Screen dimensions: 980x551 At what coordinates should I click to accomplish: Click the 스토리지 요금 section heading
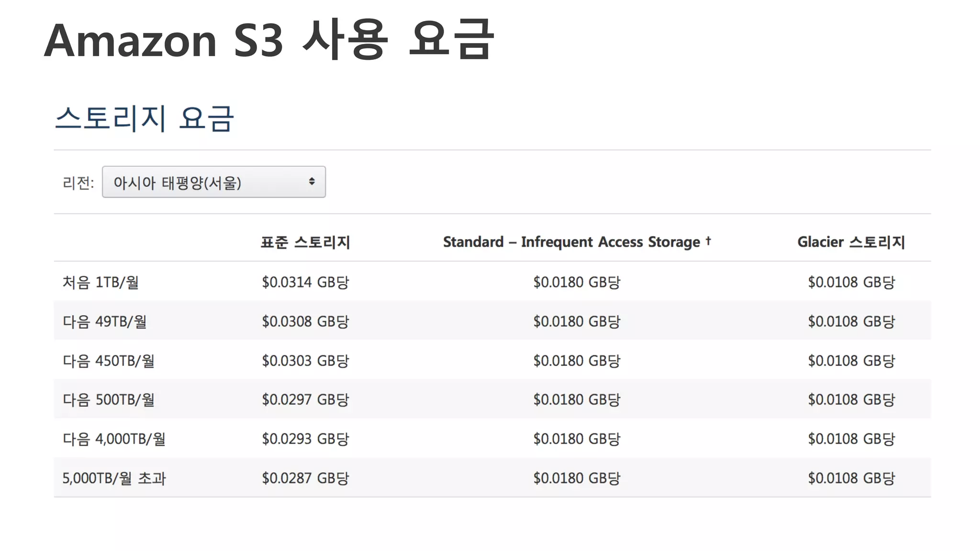click(x=144, y=118)
